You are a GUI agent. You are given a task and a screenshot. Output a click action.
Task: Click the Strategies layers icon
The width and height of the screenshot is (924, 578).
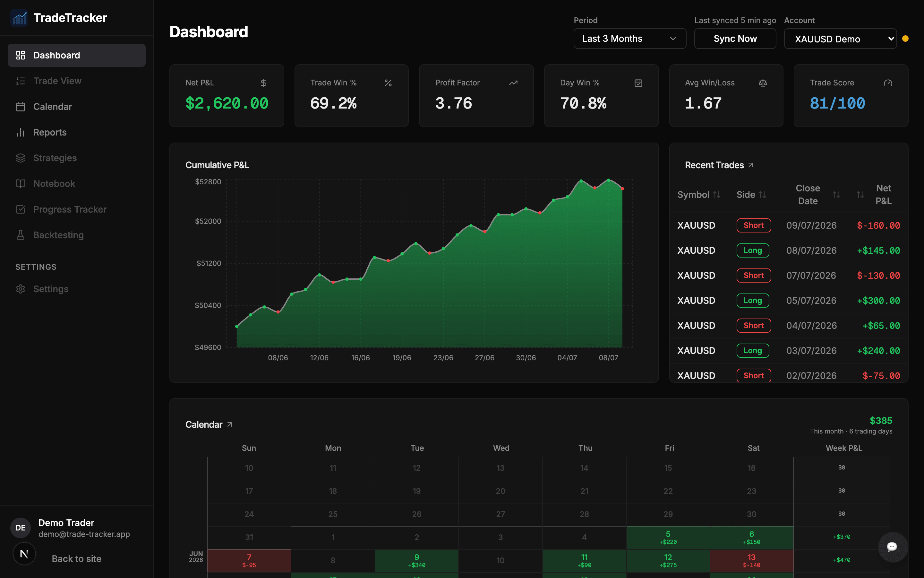(x=21, y=158)
